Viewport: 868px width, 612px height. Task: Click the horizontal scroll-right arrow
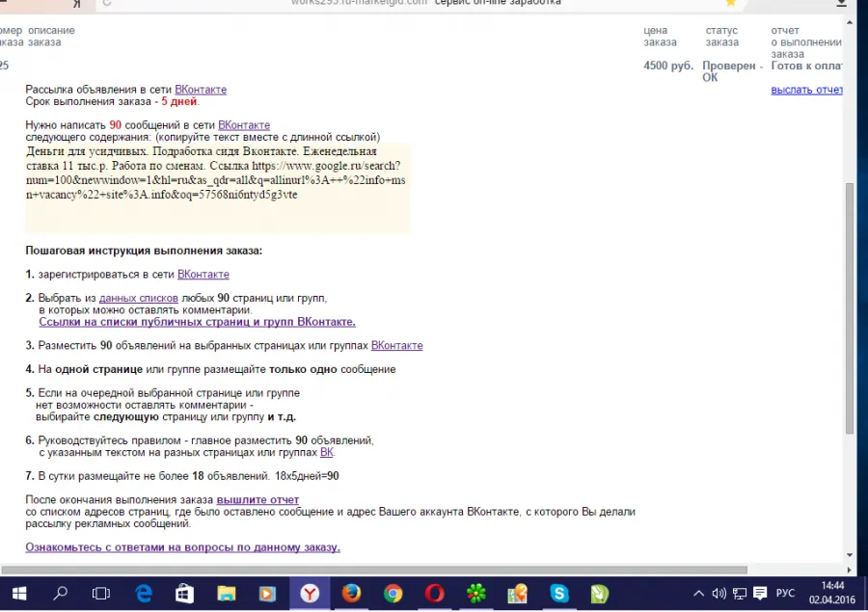(x=849, y=570)
